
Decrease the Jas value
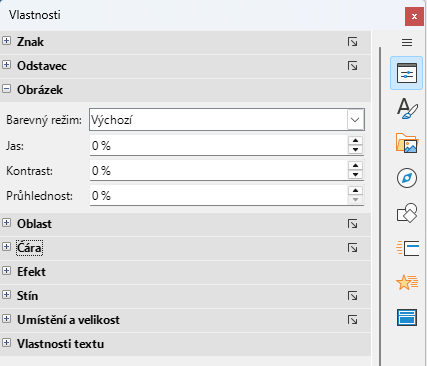[x=355, y=150]
